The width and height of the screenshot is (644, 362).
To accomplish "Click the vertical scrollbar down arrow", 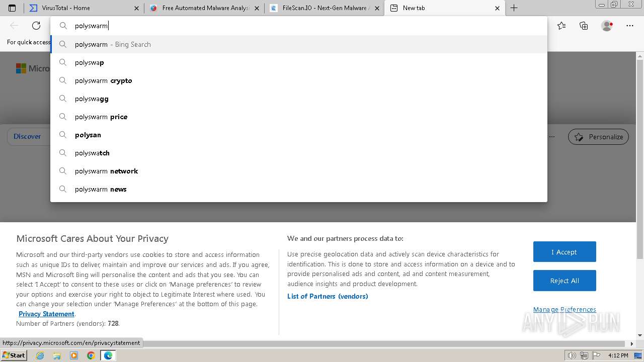I will point(640,335).
